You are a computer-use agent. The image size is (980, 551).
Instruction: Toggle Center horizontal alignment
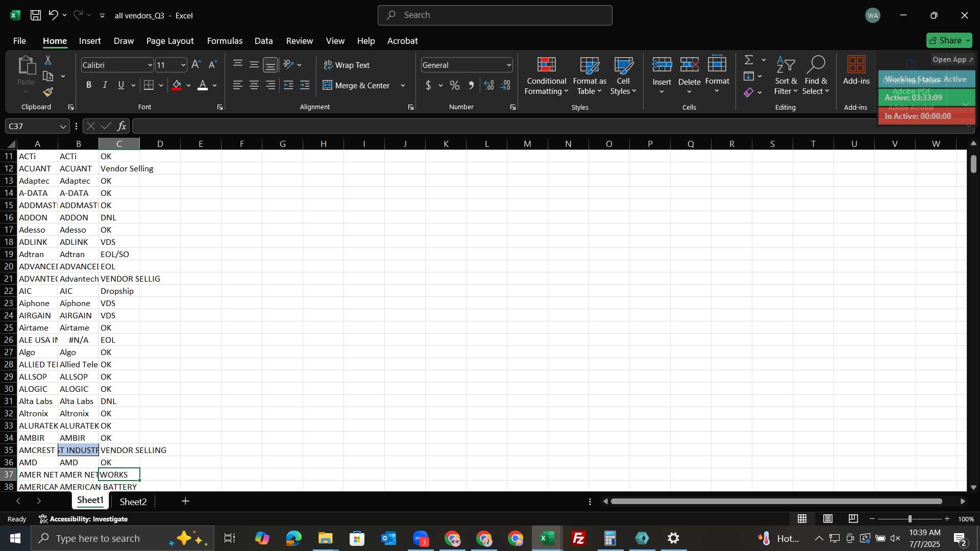tap(254, 85)
